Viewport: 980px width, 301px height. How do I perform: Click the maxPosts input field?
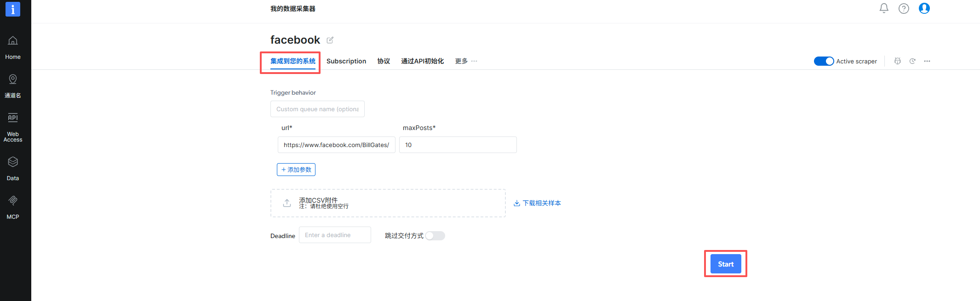458,145
